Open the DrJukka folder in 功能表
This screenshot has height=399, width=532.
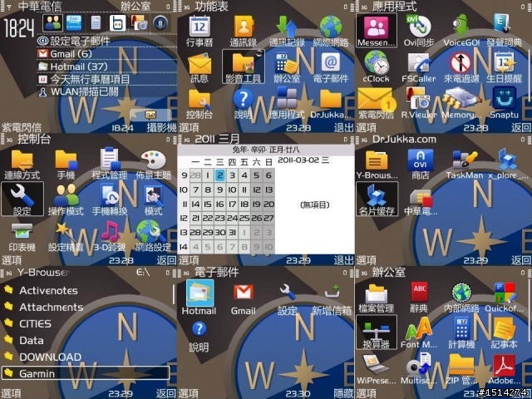(331, 99)
